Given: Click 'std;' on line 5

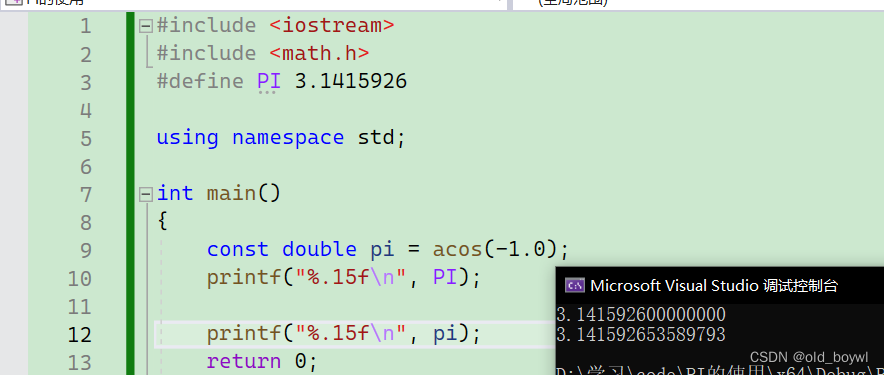Looking at the screenshot, I should 382,138.
